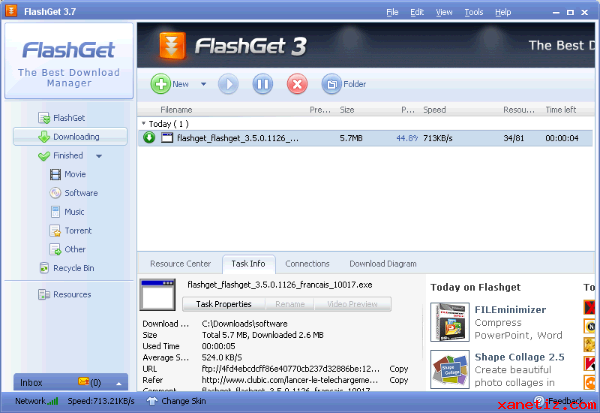The height and width of the screenshot is (413, 600).
Task: Click the Network signal bars icon
Action: pos(54,401)
